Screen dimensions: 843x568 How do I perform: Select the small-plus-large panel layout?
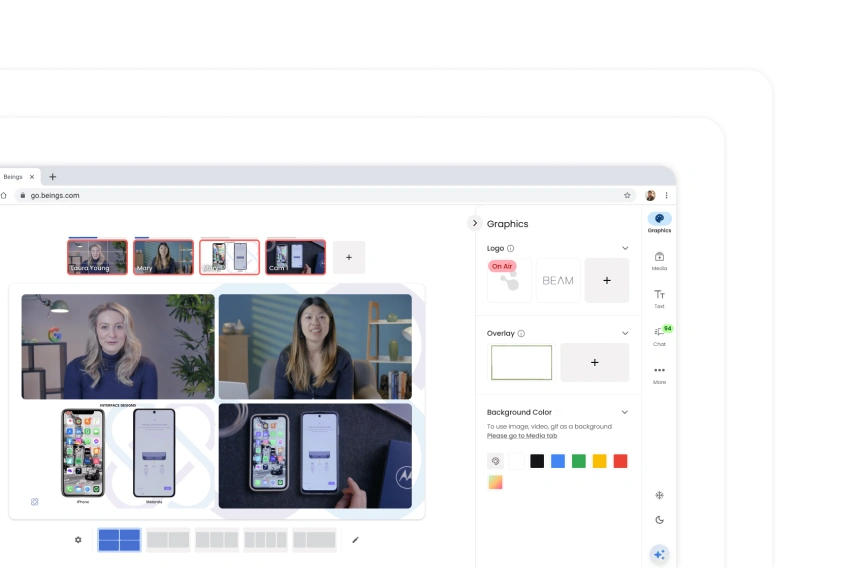315,539
